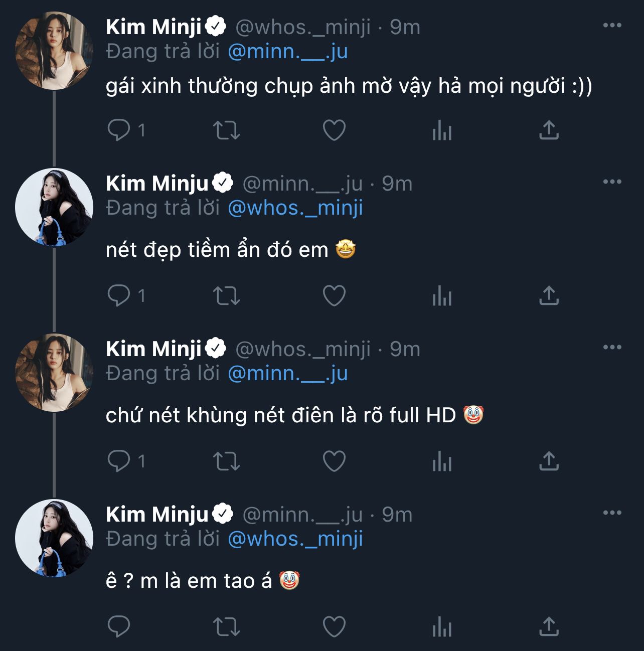Like the "full HD" tweet by Minji
This screenshot has height=651, width=644.
pos(334,461)
